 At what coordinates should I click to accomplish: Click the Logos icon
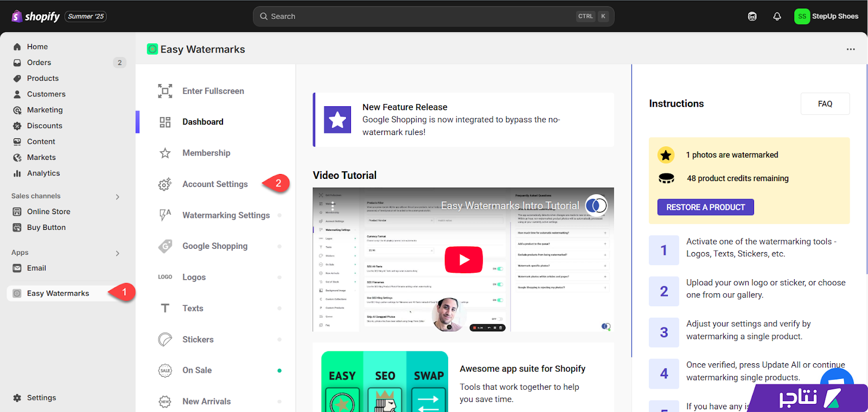[x=165, y=277]
